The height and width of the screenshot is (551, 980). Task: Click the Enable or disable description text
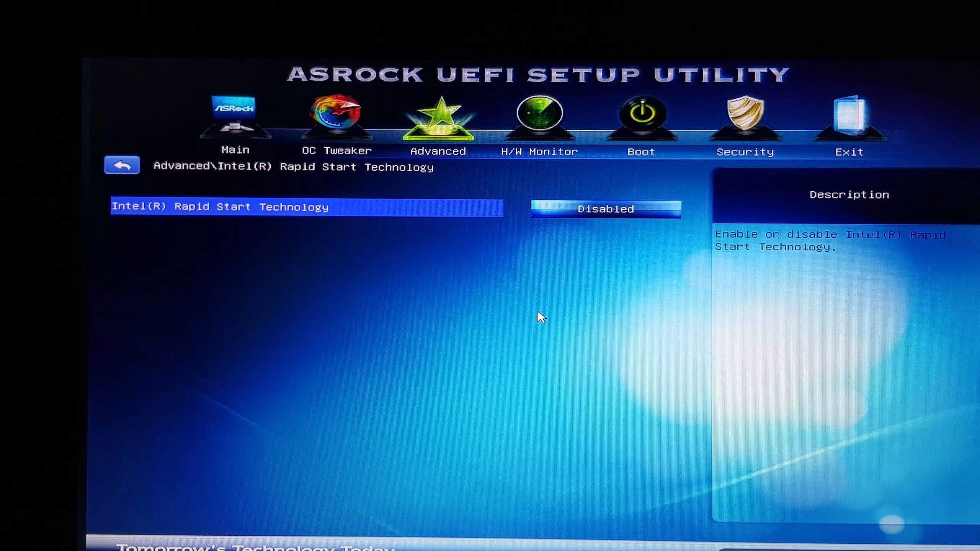click(x=830, y=241)
